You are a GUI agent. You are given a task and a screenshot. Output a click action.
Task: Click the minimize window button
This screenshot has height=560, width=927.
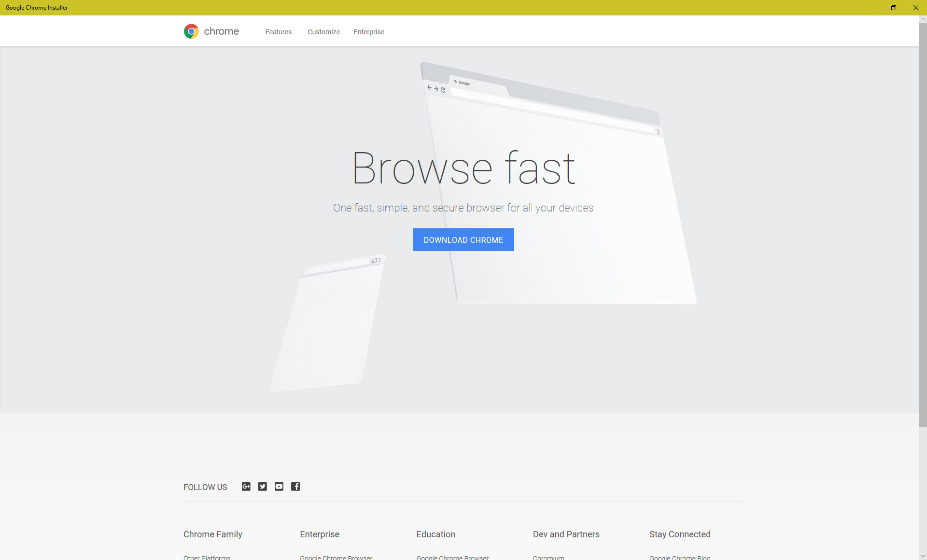(x=871, y=7)
